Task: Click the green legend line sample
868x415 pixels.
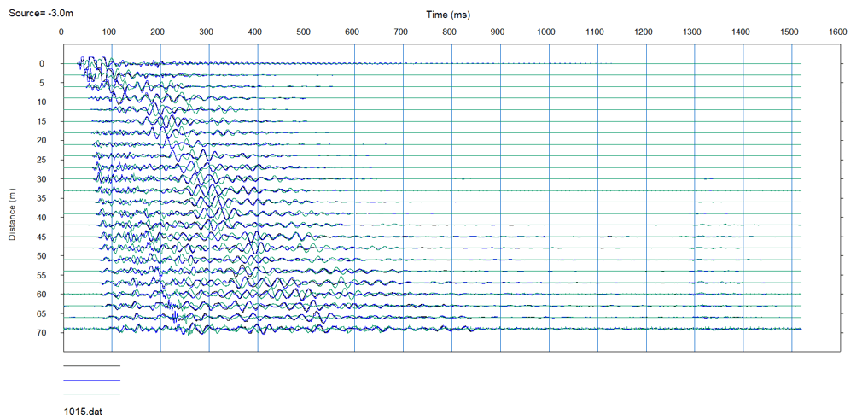Action: [x=92, y=395]
